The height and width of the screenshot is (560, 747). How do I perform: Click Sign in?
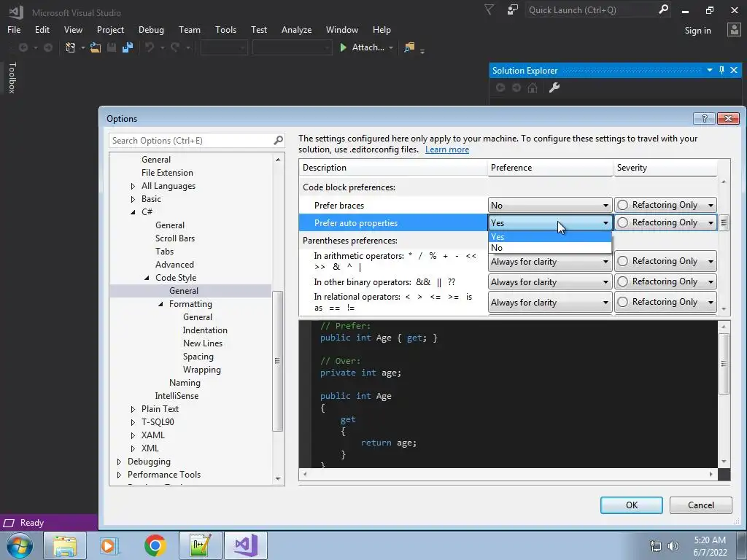(697, 31)
